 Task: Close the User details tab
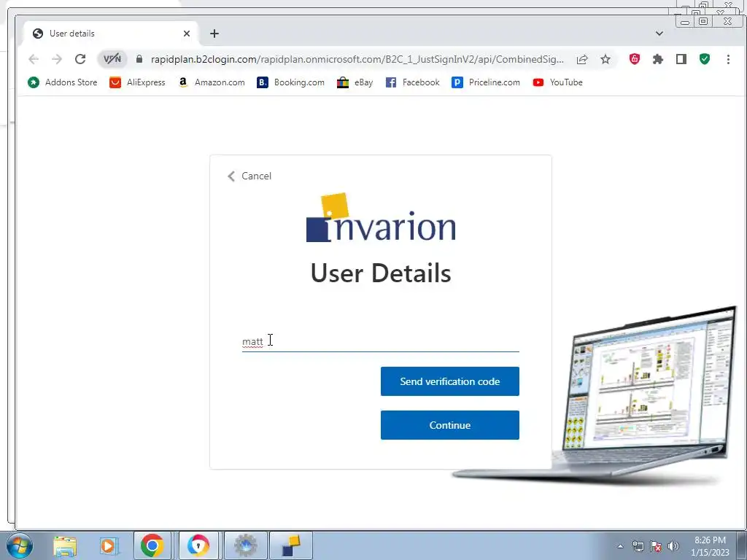click(x=187, y=34)
